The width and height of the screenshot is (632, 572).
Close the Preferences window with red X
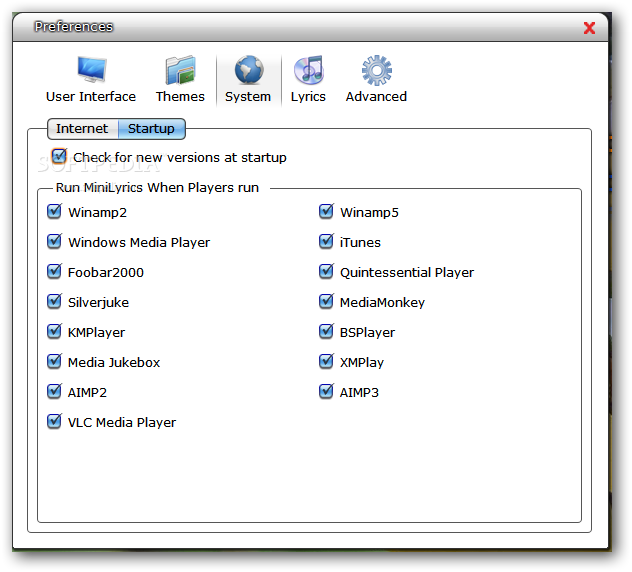589,28
